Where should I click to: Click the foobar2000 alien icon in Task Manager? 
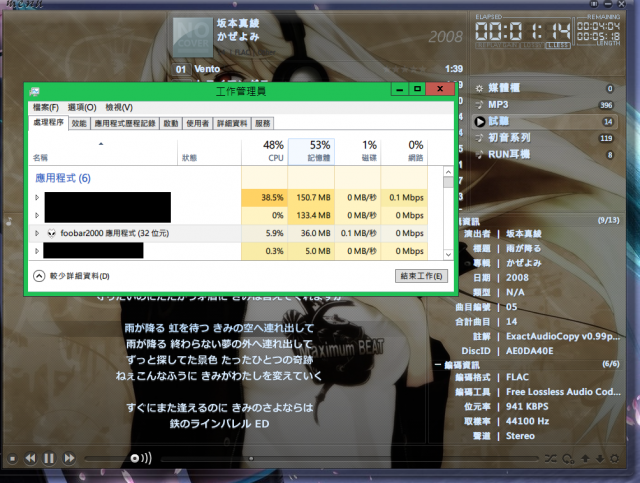(x=51, y=233)
